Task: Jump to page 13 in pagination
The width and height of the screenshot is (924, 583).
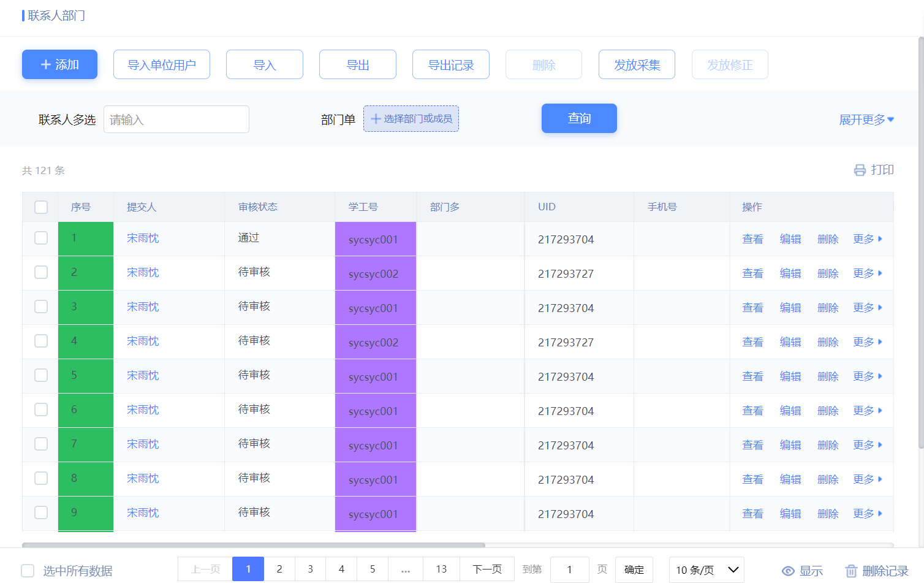Action: point(441,570)
